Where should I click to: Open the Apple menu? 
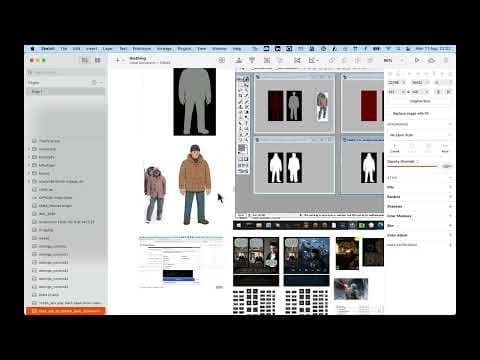(x=32, y=49)
